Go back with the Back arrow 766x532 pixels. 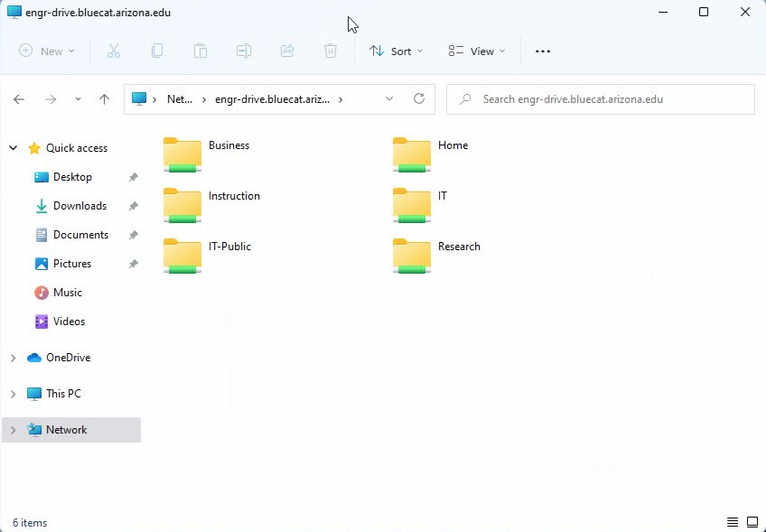19,99
